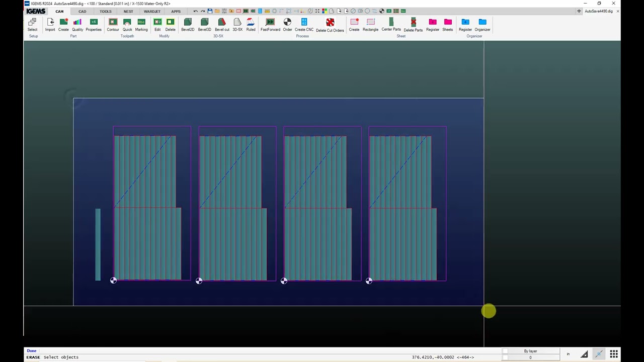The width and height of the screenshot is (644, 362).
Task: Open the APPS ribbon tab
Action: pyautogui.click(x=176, y=11)
